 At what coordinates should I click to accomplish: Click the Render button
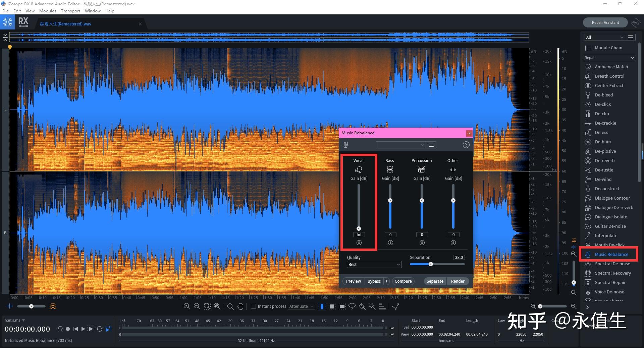click(x=458, y=281)
